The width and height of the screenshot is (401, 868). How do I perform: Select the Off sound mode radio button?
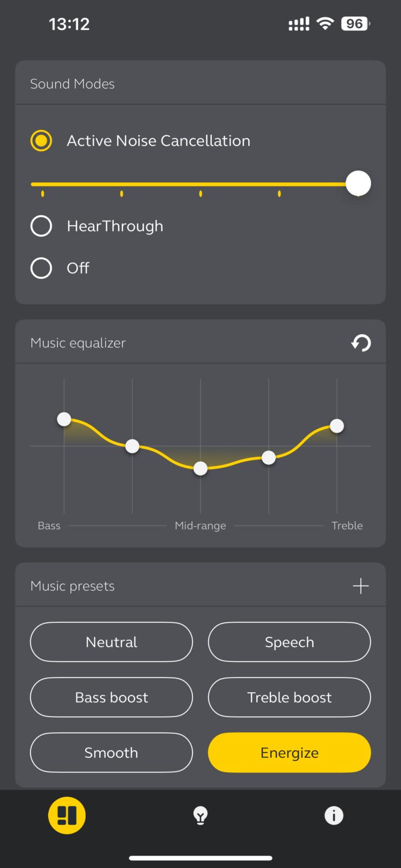(x=41, y=268)
